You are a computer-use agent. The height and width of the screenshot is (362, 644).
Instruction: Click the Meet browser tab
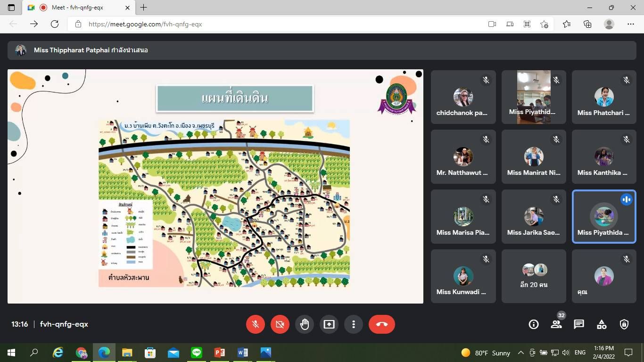[x=75, y=8]
